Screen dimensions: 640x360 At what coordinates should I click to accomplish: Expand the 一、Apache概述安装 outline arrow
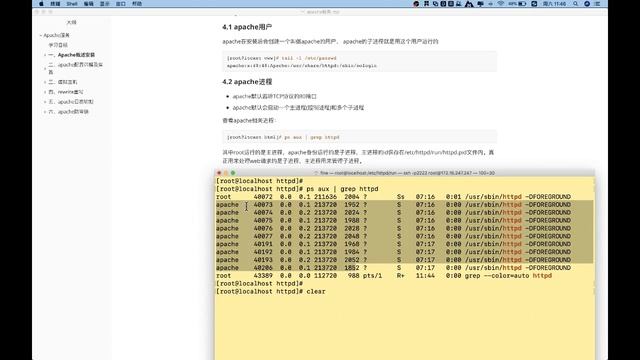(45, 55)
